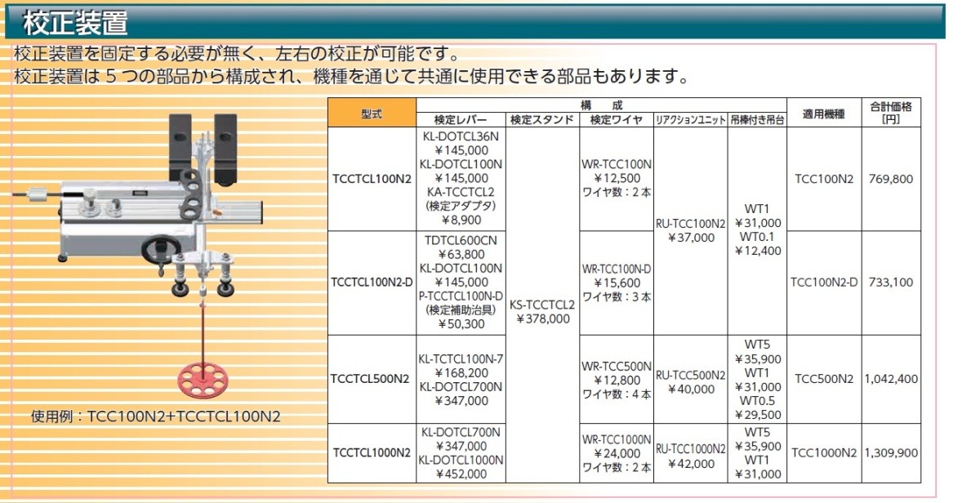Click the 769,800 total price

coord(891,179)
